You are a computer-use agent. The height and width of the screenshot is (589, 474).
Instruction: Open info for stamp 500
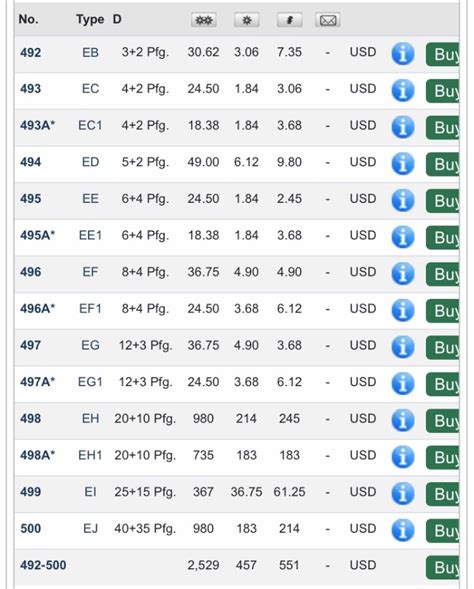pos(403,530)
